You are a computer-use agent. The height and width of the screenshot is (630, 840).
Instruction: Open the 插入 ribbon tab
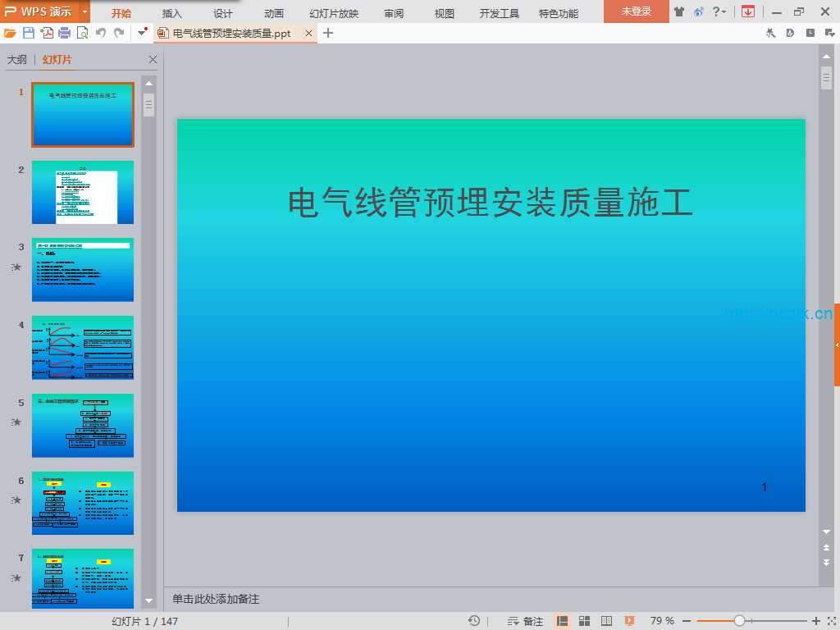172,13
